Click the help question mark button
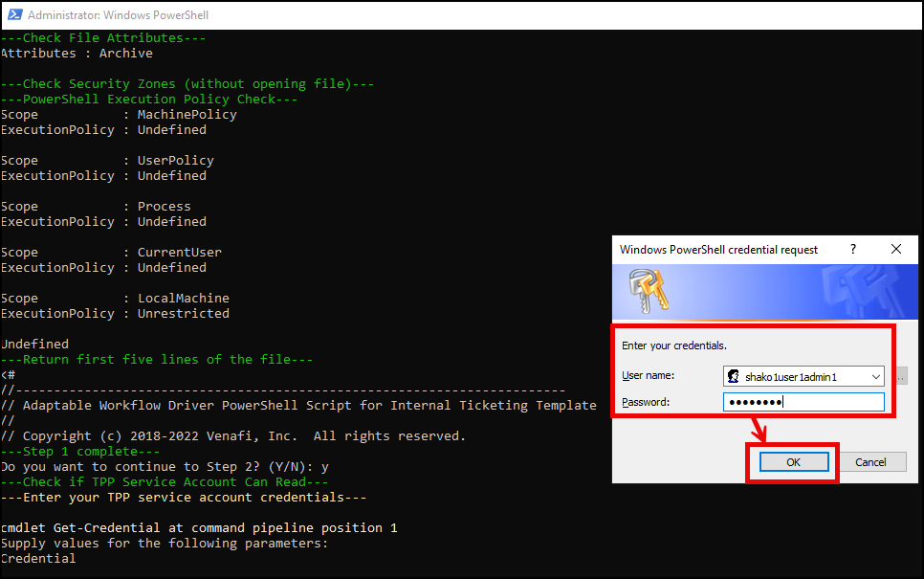 click(x=852, y=250)
